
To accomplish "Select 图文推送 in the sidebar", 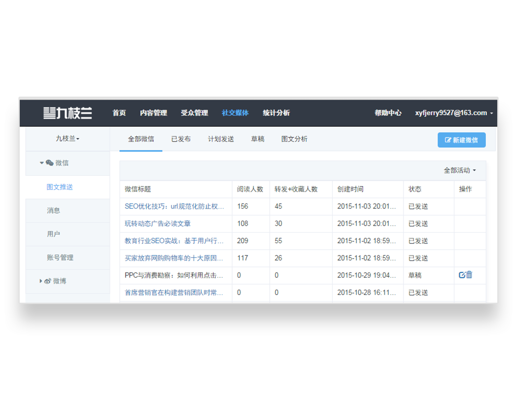I will pos(60,187).
